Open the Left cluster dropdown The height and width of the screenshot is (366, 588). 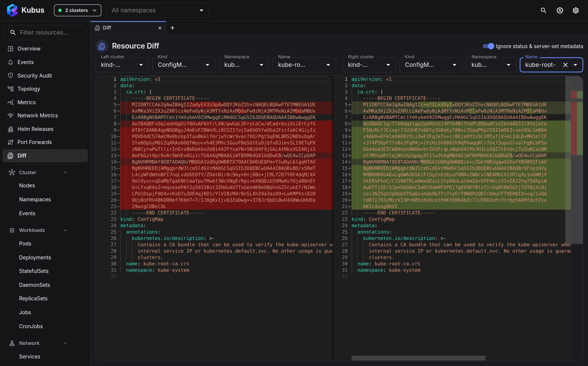pos(122,65)
